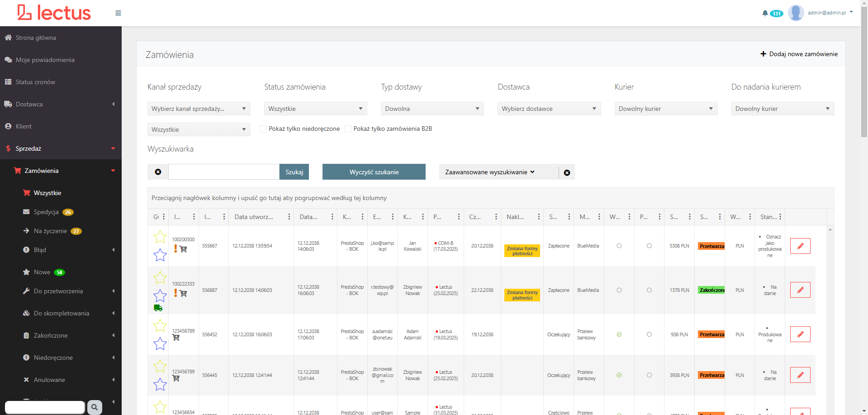Enable Pokaż tylko niedoręczone checkbox

263,129
